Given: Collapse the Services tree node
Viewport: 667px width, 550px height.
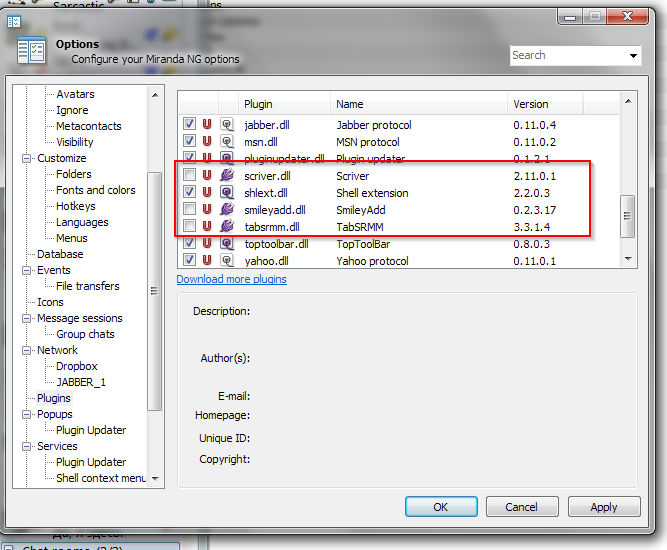Looking at the screenshot, I should tap(26, 446).
